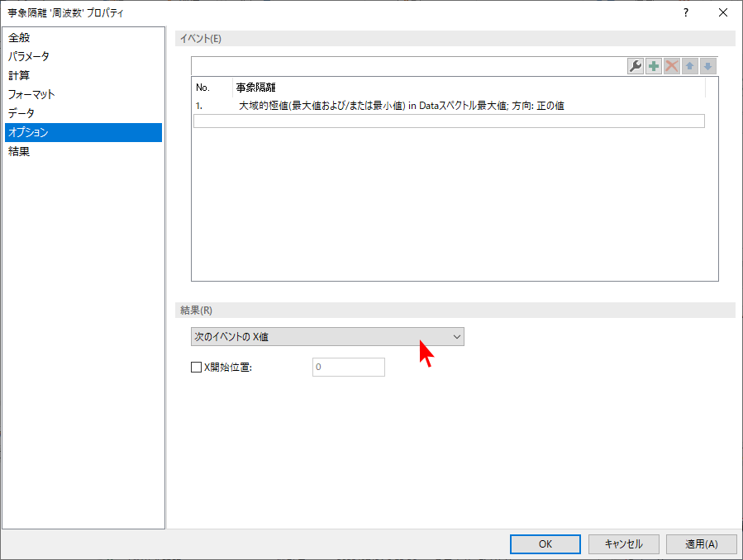Open the 計算 page
The width and height of the screenshot is (743, 560).
tap(83, 75)
